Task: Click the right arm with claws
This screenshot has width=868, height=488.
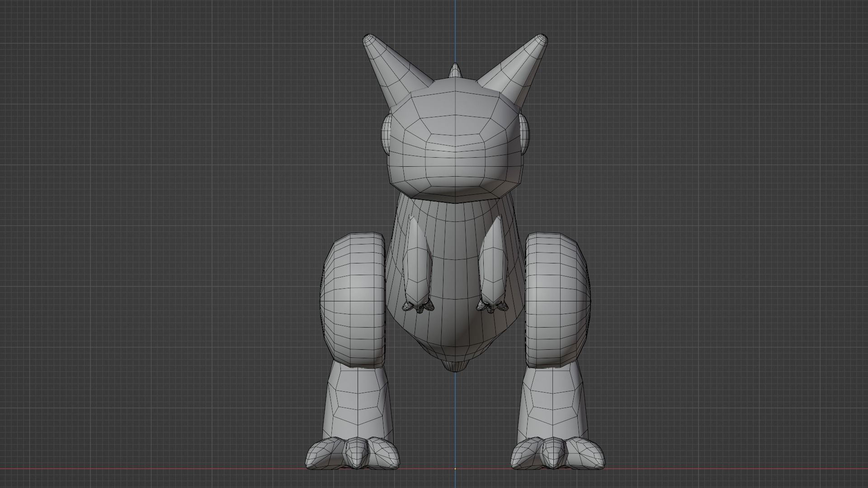Action: tap(418, 258)
